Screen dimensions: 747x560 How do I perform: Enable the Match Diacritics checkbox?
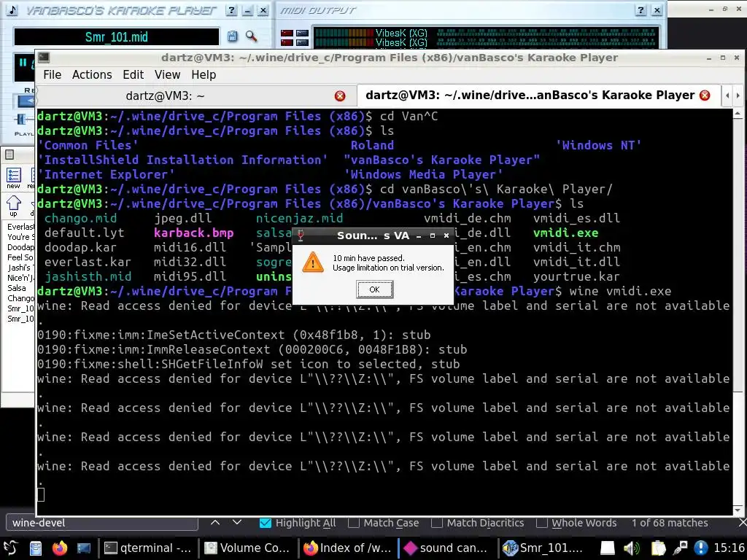pos(436,523)
